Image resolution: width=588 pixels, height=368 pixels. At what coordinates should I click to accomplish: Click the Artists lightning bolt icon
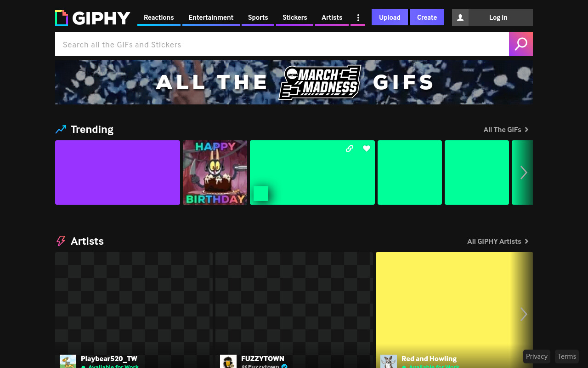tap(61, 241)
